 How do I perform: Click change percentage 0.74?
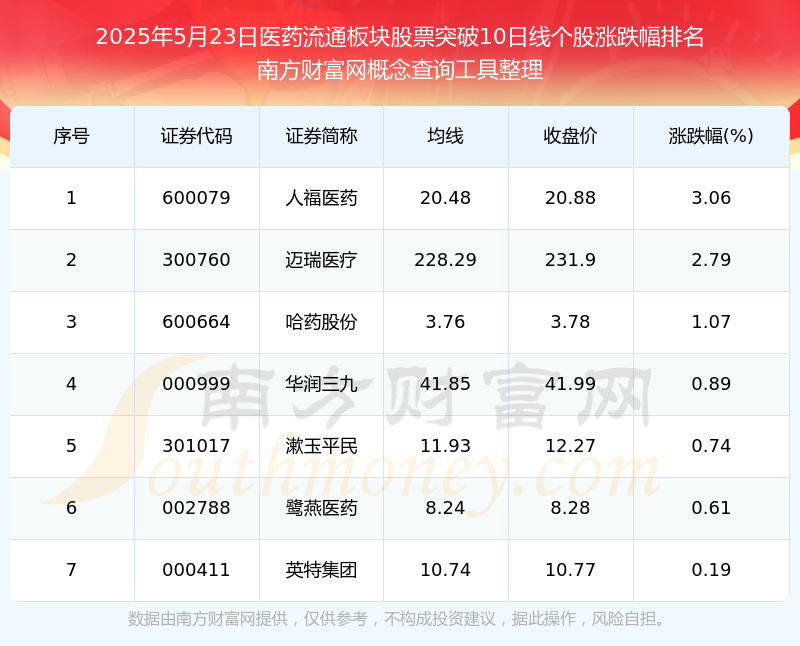pyautogui.click(x=711, y=446)
